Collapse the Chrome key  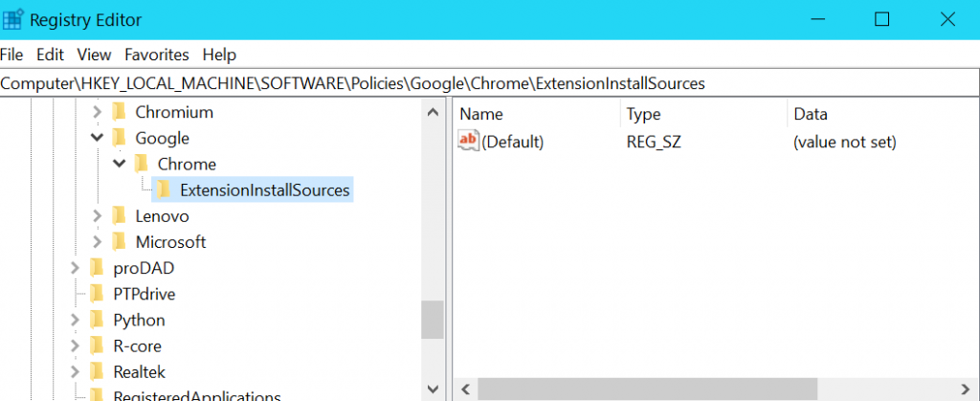click(120, 165)
